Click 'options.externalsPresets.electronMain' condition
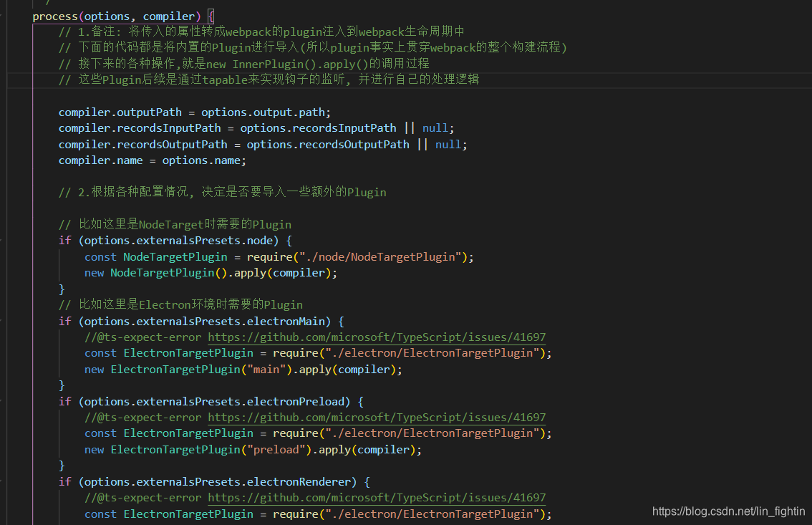The height and width of the screenshot is (525, 812). [205, 321]
